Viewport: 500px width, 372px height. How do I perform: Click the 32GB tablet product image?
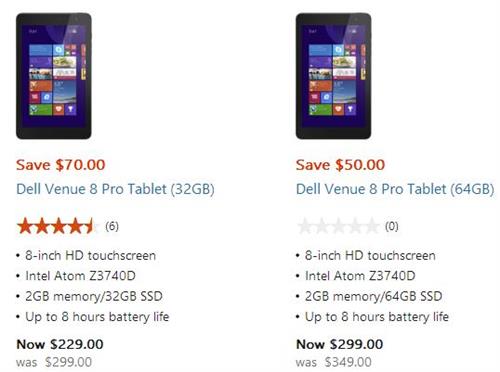(x=54, y=76)
